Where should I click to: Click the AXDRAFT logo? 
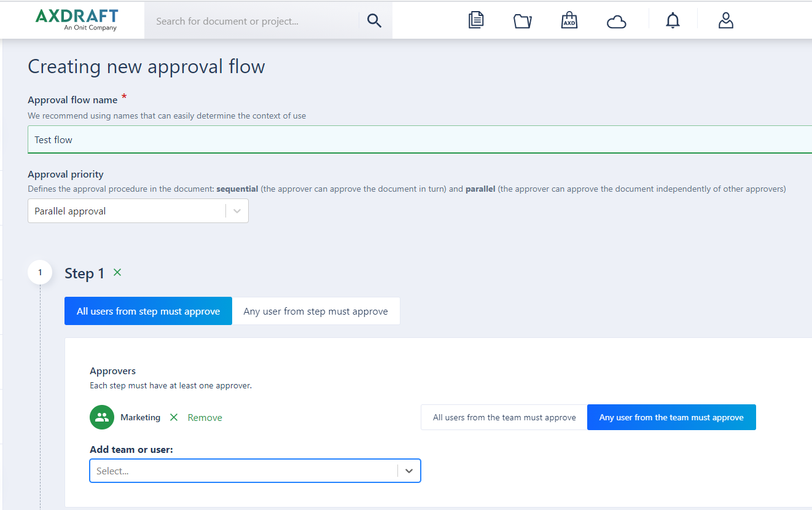click(77, 20)
